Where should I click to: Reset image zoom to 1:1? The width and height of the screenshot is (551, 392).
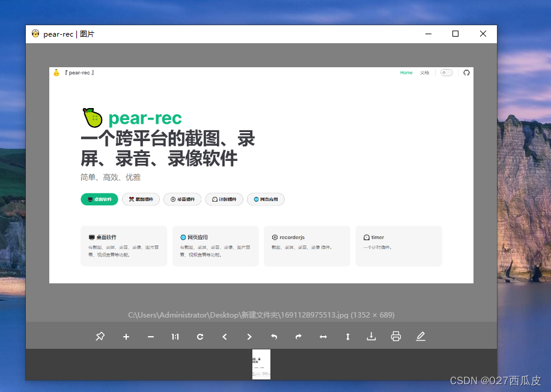pyautogui.click(x=175, y=336)
